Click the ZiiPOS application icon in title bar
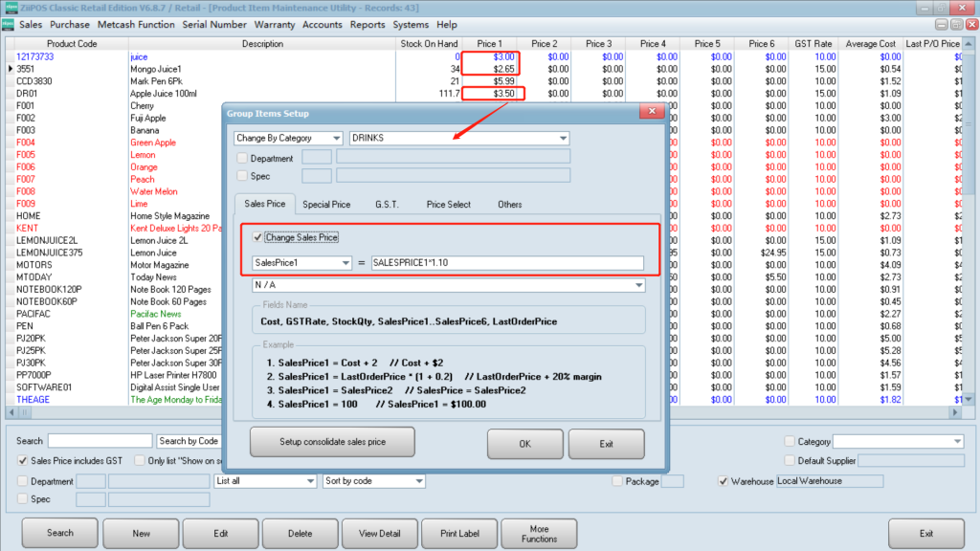980x551 pixels. (9, 8)
